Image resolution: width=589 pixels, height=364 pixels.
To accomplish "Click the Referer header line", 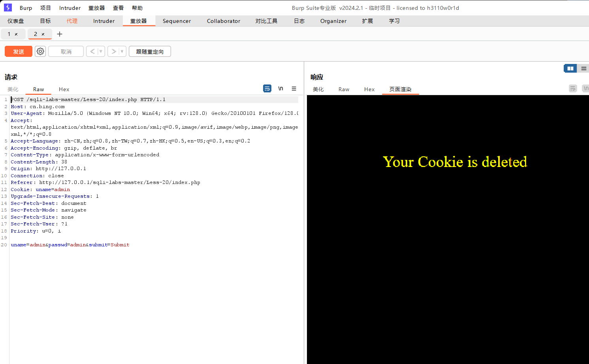I will pos(105,182).
